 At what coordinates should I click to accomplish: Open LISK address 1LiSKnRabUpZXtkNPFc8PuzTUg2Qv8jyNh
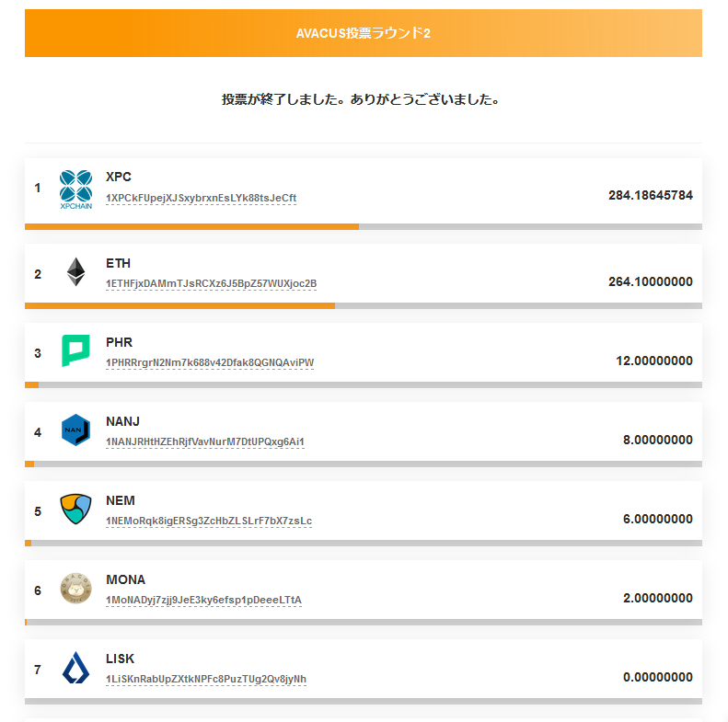pyautogui.click(x=206, y=679)
